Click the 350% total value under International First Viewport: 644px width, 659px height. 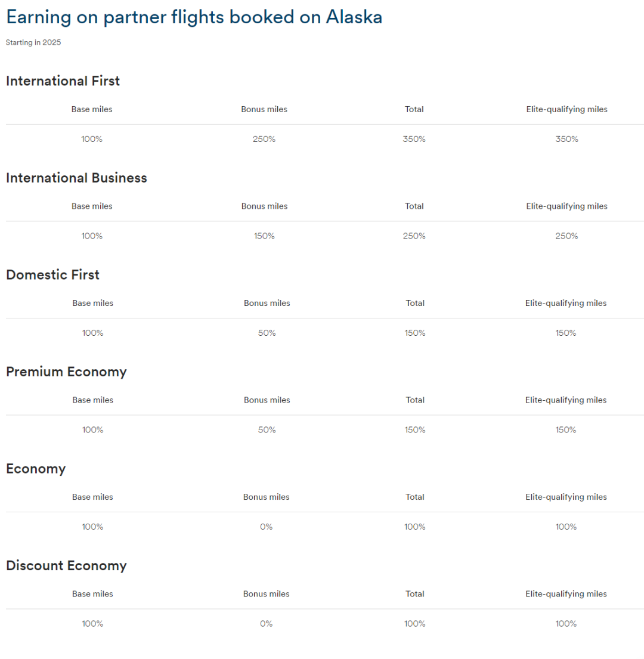pyautogui.click(x=414, y=139)
